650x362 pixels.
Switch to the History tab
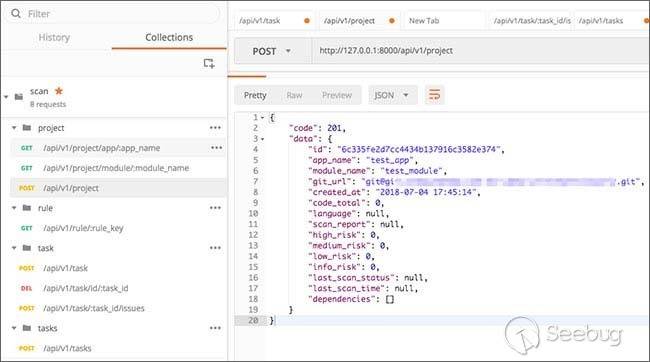click(x=54, y=37)
